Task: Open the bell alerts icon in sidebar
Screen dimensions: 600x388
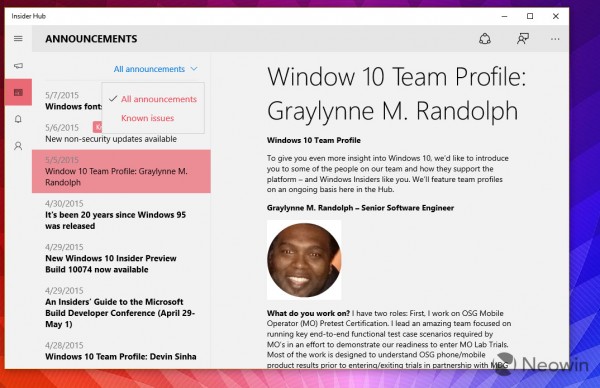Action: click(18, 119)
